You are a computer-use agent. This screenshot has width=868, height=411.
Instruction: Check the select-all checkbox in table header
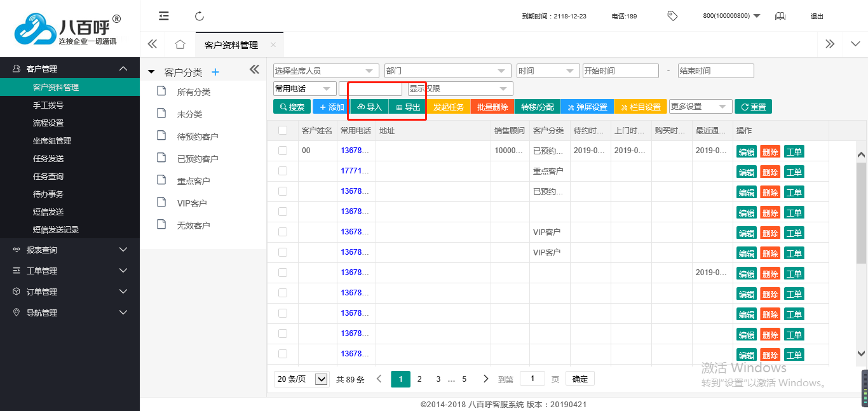283,130
